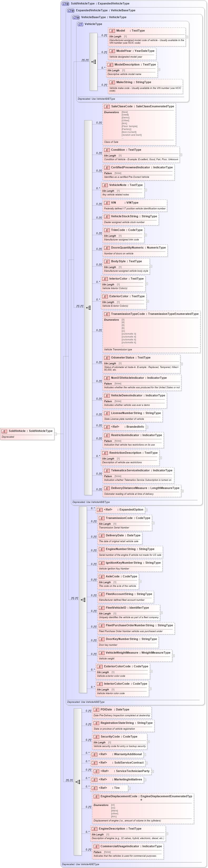Expand the TransmissionCode element
208x868 pixels.
(x=153, y=523)
